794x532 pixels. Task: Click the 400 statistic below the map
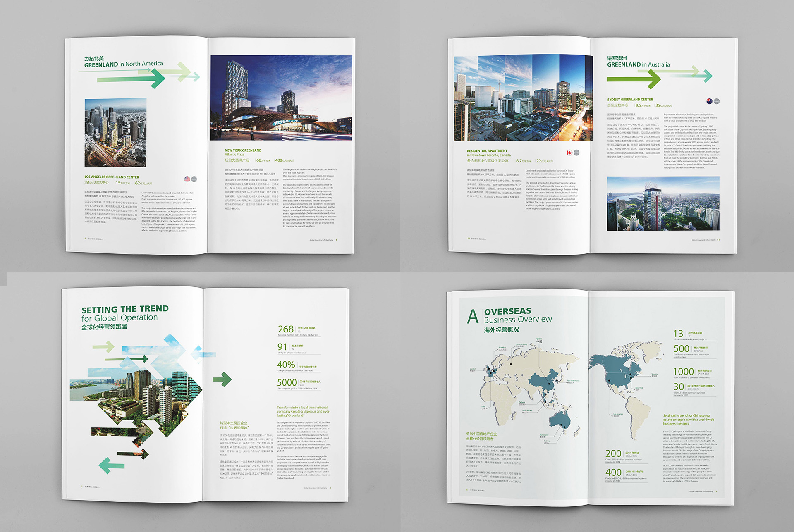pyautogui.click(x=613, y=472)
